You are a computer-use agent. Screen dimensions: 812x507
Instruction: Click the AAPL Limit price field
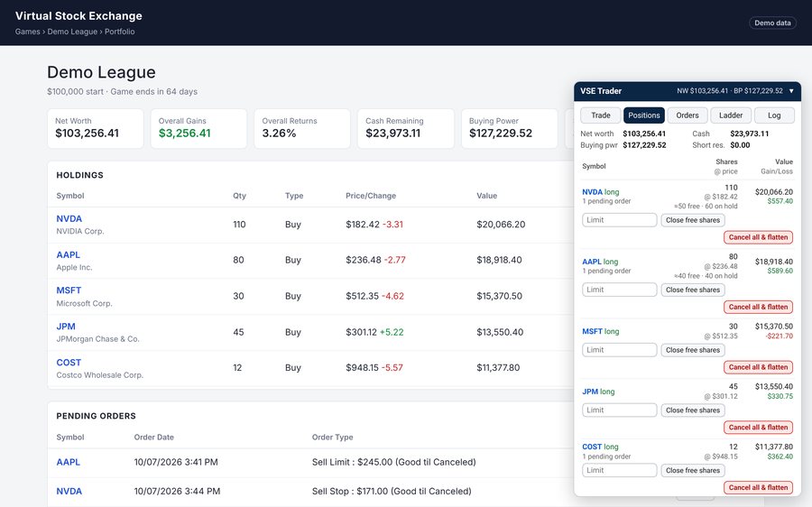pos(619,290)
